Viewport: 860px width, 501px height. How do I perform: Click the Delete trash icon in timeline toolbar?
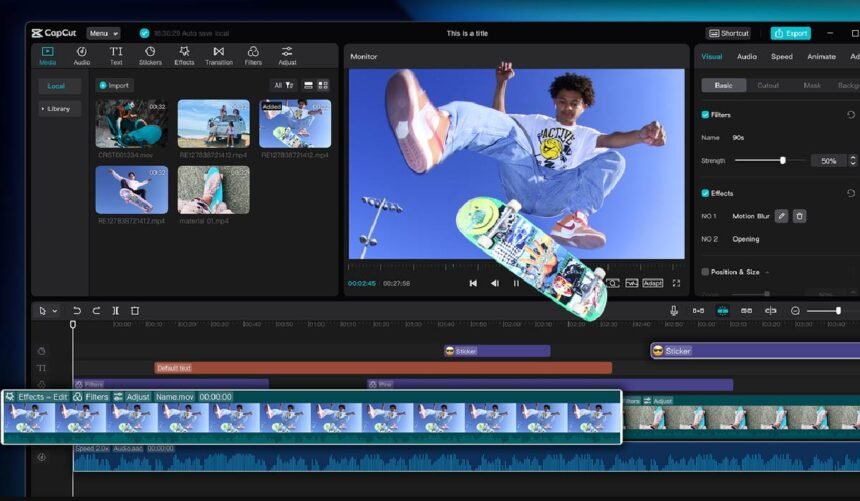[x=135, y=311]
